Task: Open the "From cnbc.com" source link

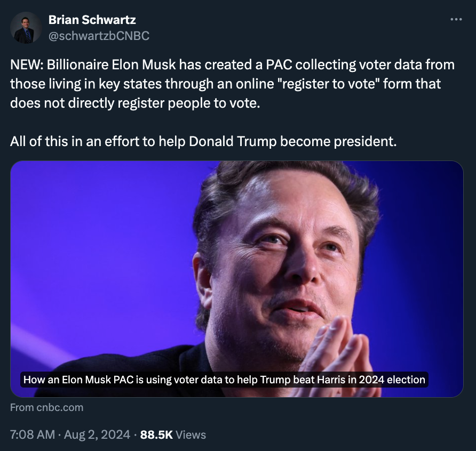Action: click(47, 408)
